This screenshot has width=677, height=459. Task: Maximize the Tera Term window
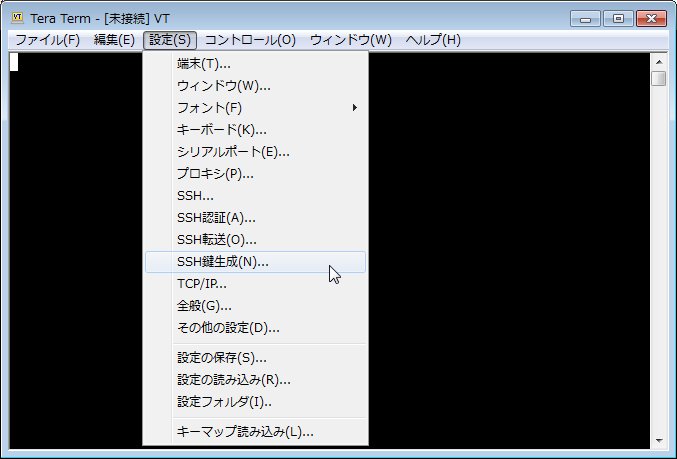(x=618, y=19)
